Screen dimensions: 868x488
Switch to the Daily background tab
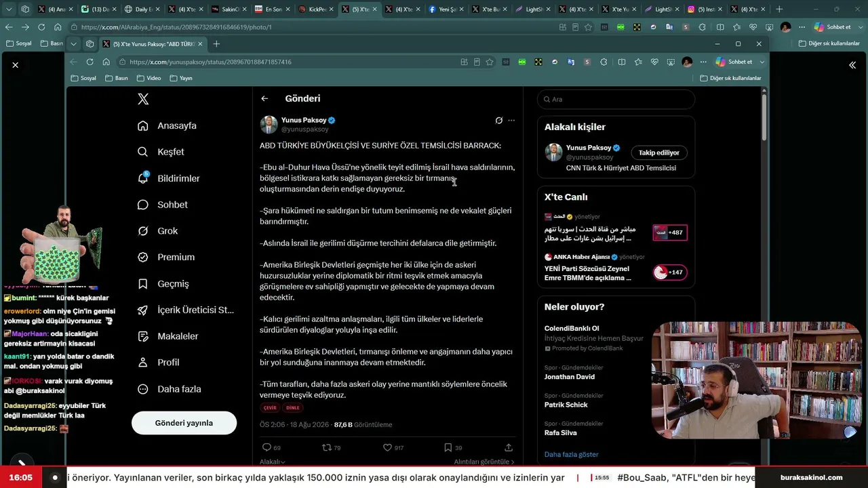click(x=142, y=9)
